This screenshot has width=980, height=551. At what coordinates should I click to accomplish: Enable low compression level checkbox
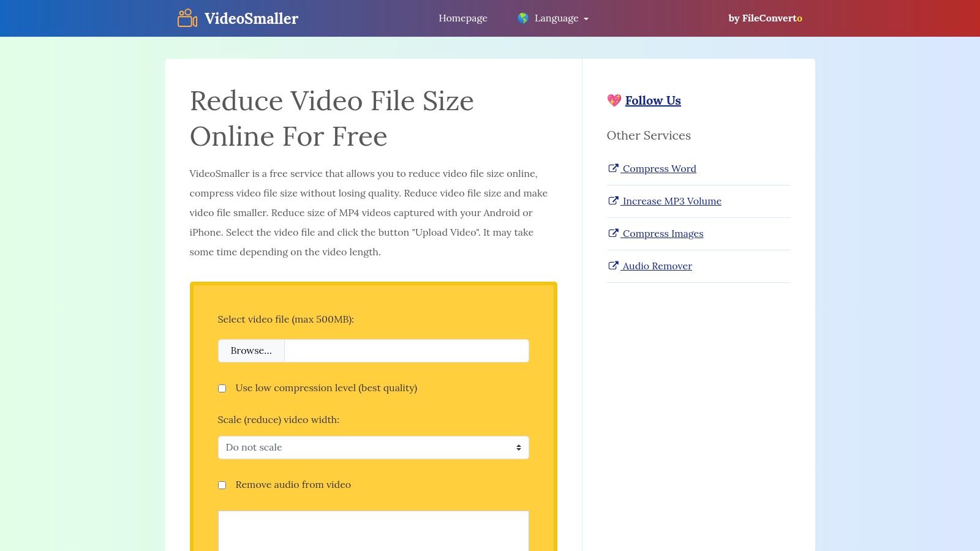(x=222, y=388)
